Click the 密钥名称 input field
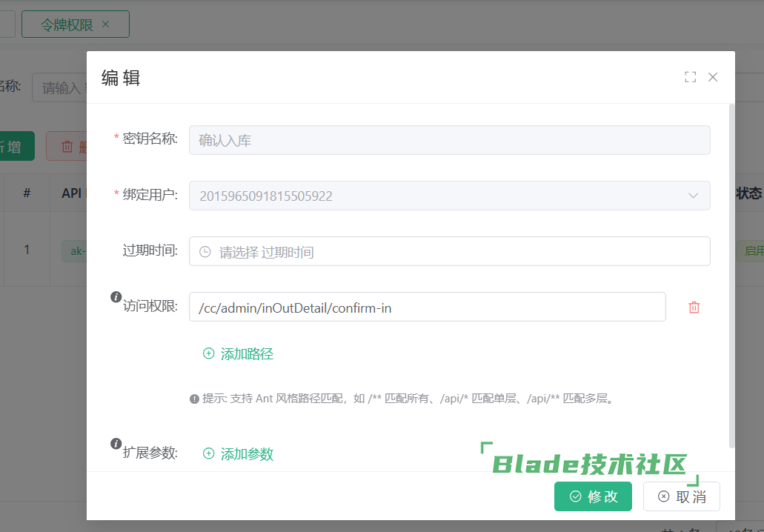Image resolution: width=764 pixels, height=532 pixels. [449, 140]
